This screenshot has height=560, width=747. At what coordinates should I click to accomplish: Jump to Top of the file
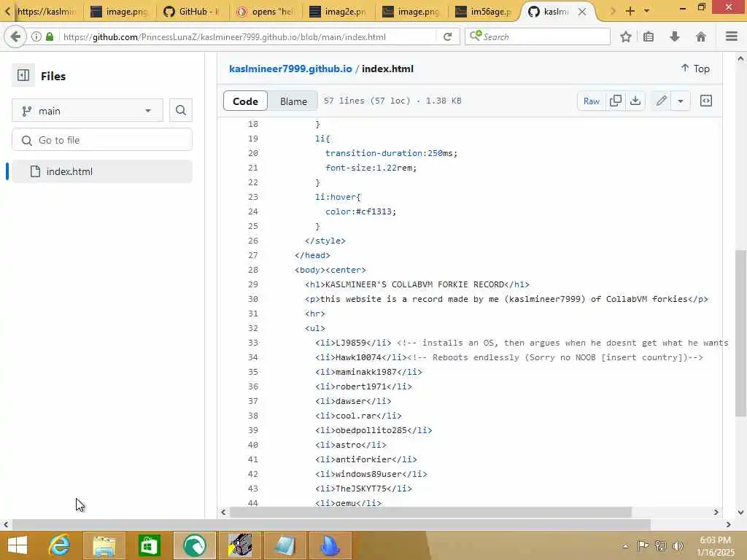point(695,69)
